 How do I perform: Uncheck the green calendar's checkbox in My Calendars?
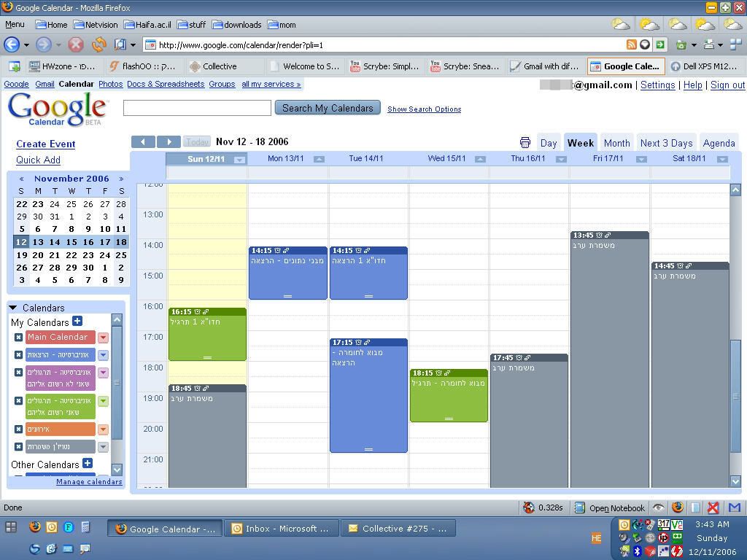click(18, 401)
